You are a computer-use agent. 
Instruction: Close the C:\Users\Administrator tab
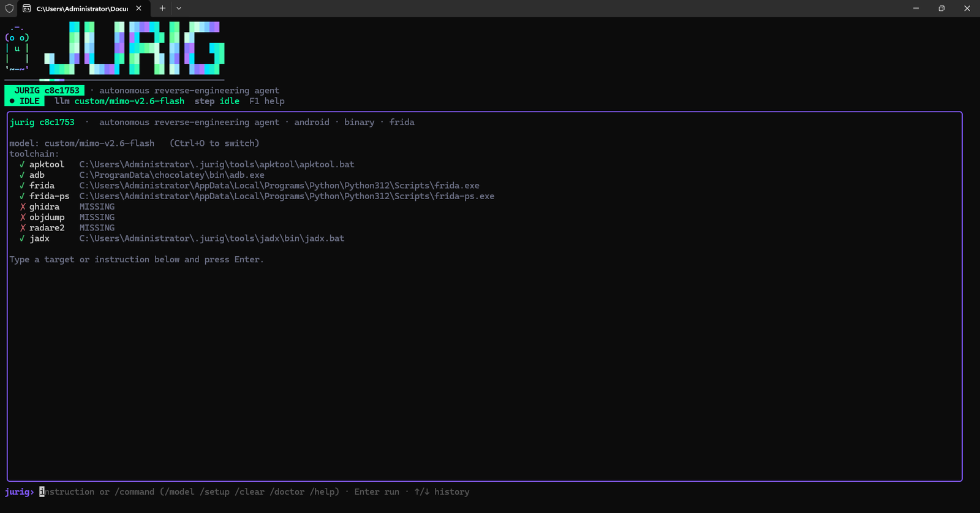tap(138, 9)
